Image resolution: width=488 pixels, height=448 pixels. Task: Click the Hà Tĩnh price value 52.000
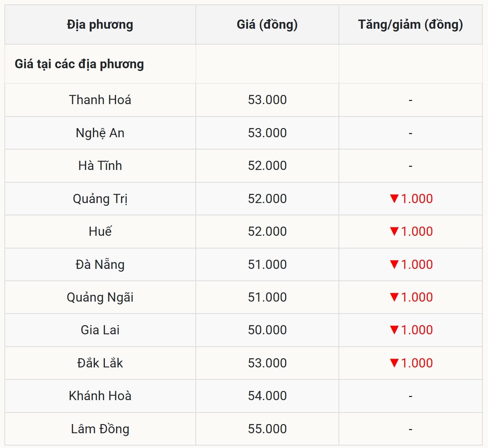pyautogui.click(x=267, y=166)
